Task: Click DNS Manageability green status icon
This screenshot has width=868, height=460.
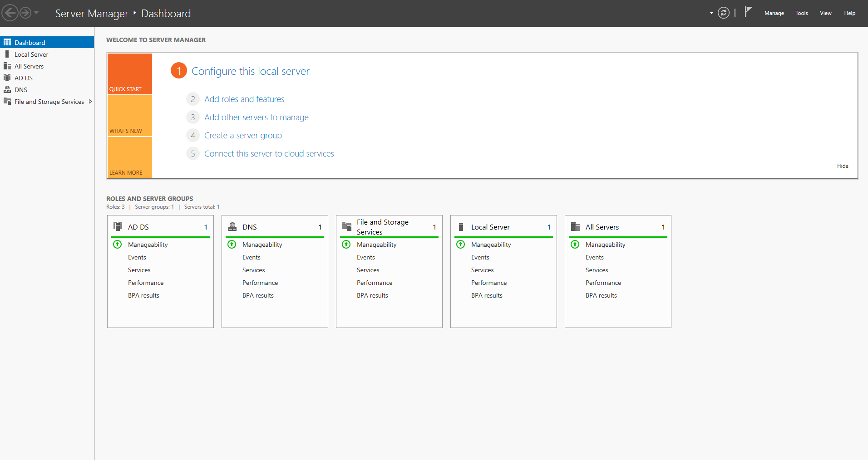Action: pos(232,245)
